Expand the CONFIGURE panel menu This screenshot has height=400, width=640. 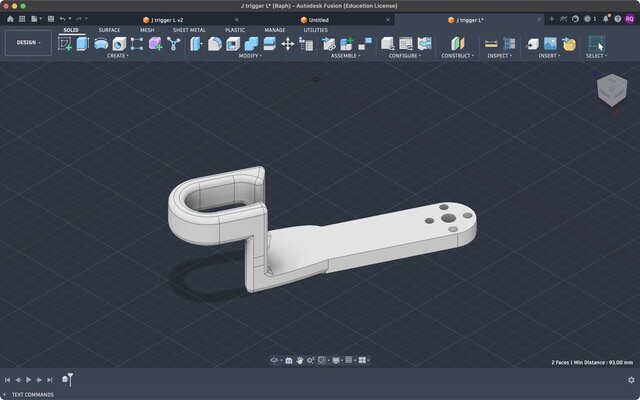[x=404, y=56]
